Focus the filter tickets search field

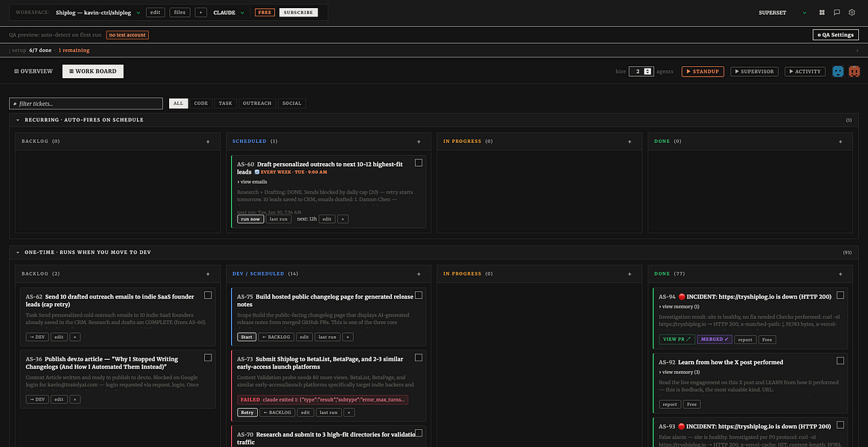point(86,104)
